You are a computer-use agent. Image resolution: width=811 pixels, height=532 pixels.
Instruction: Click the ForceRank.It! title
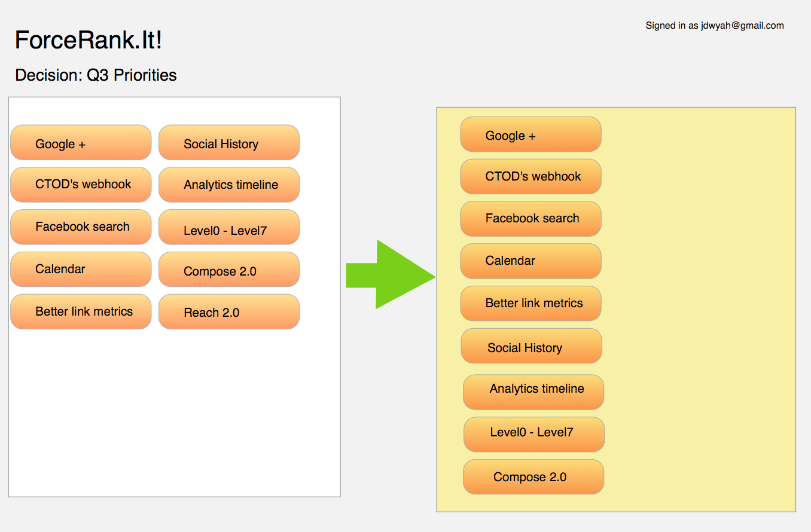[89, 40]
